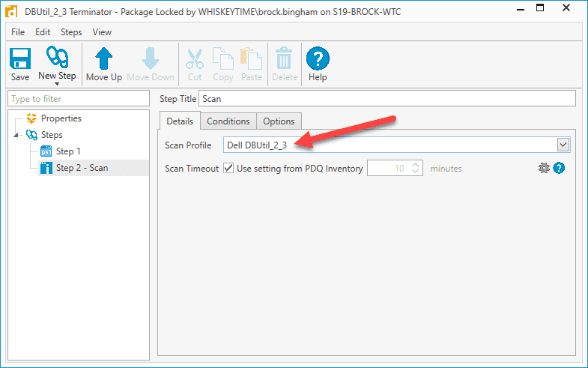Screen dimensions: 588x368
Task: Click the PDQ Deploy app icon in title bar
Action: pyautogui.click(x=12, y=12)
